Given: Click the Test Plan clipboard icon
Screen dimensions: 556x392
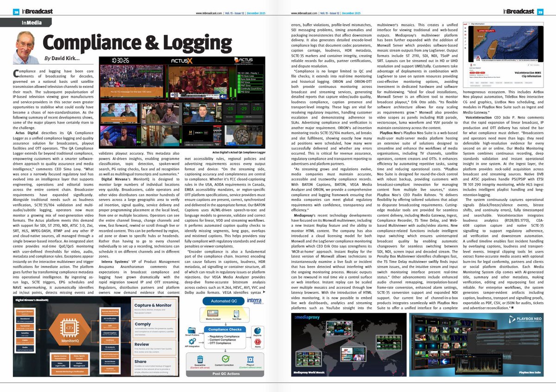Looking at the screenshot, I should (236, 313).
